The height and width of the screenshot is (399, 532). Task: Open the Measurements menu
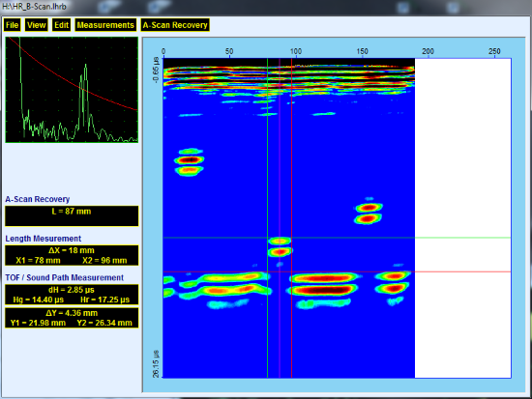point(105,25)
